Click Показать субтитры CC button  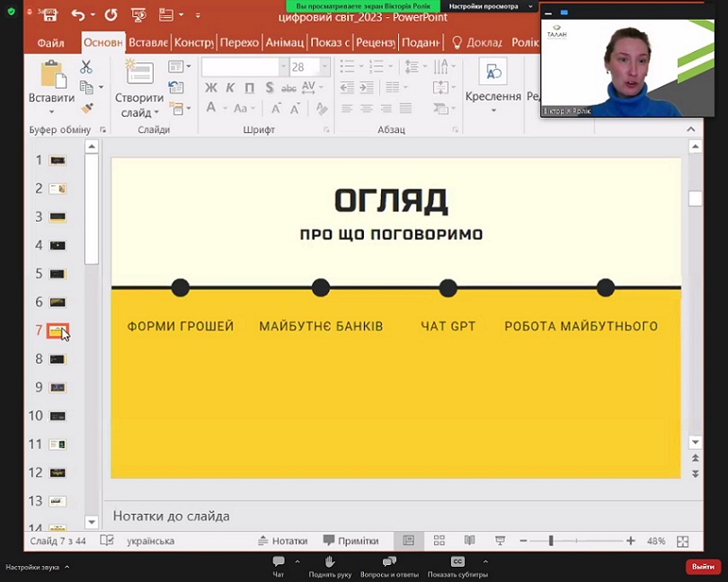point(457,566)
